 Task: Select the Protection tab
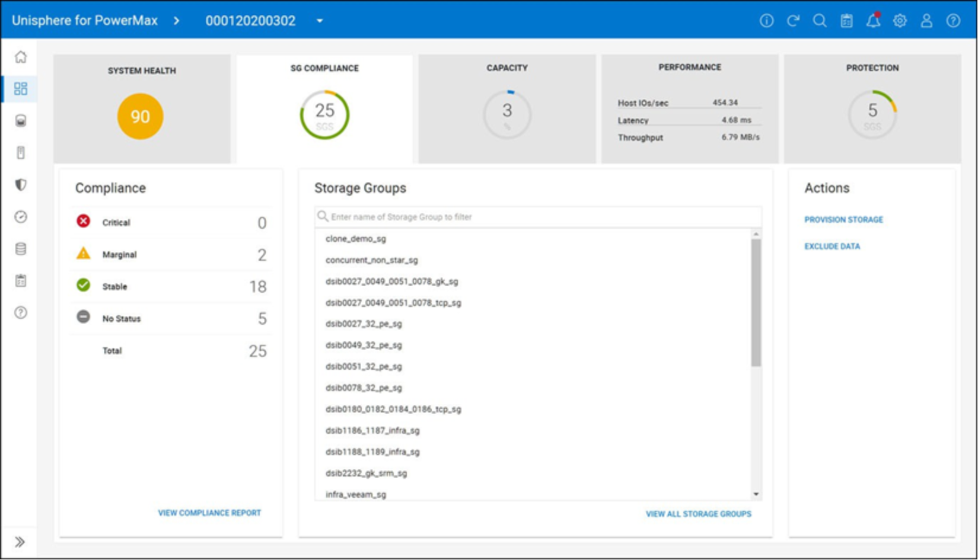click(872, 109)
